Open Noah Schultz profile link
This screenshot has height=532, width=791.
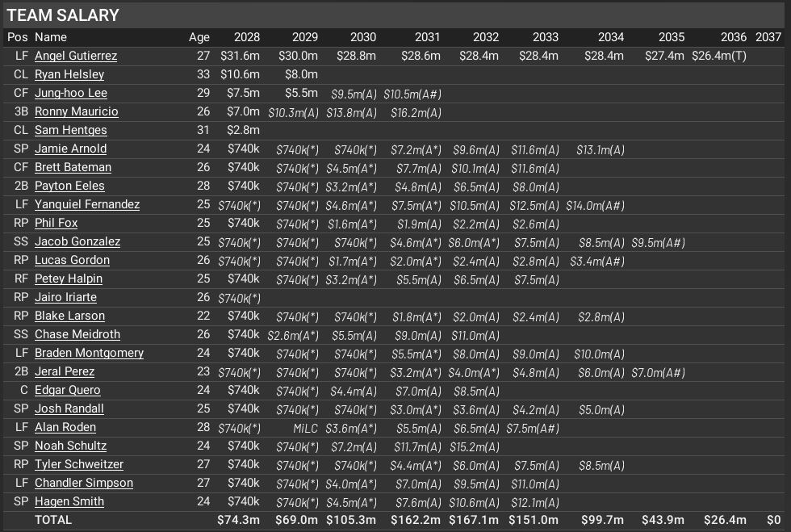pyautogui.click(x=70, y=446)
